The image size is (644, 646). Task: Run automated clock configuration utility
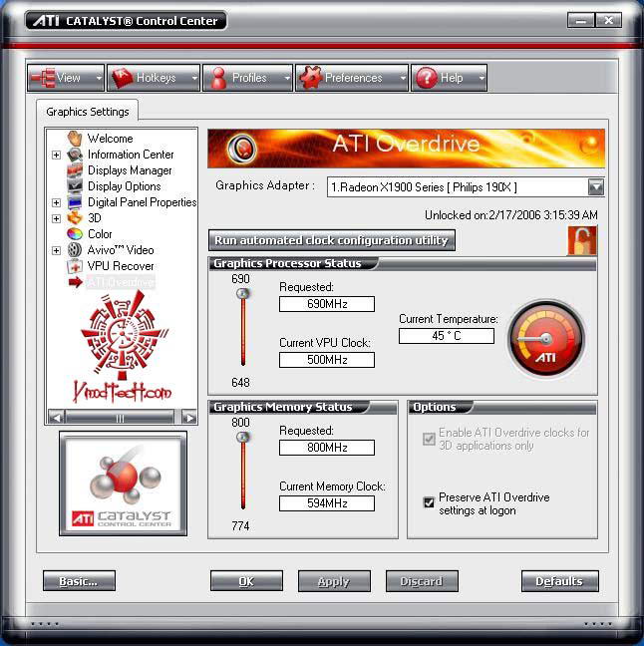[x=332, y=240]
